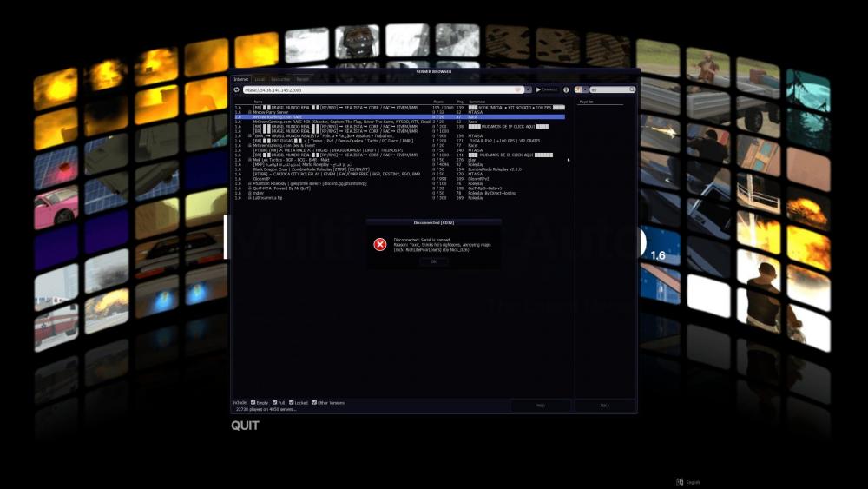Switch to the Local tab
The width and height of the screenshot is (868, 489).
pos(260,79)
